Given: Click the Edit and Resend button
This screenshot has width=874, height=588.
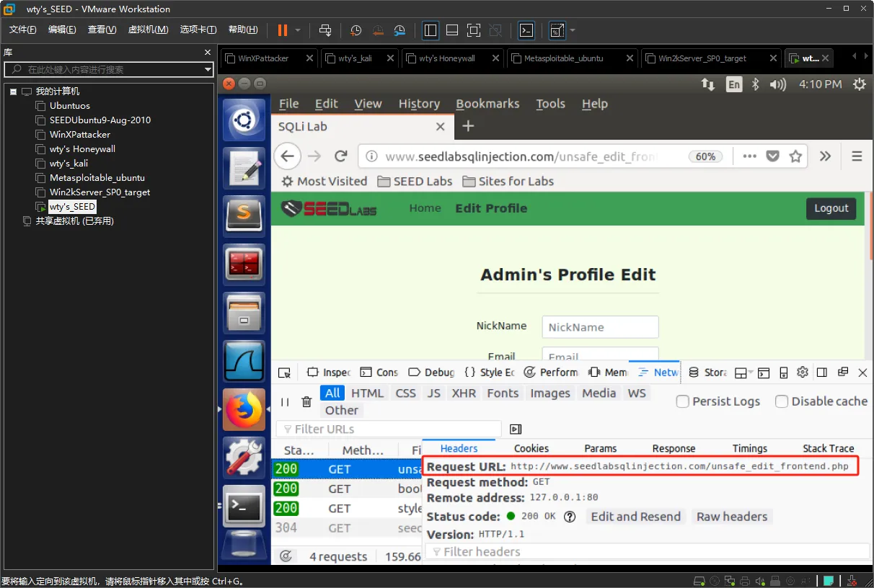Looking at the screenshot, I should point(635,517).
